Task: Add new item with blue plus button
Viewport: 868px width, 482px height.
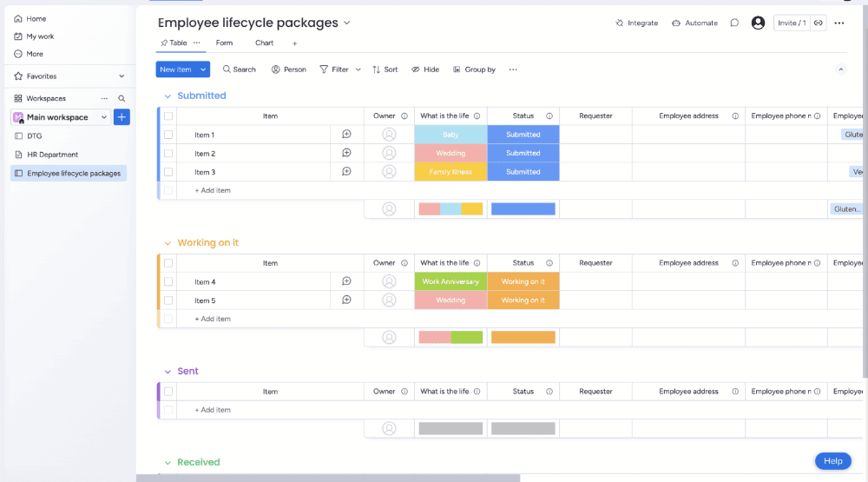Action: coord(122,117)
